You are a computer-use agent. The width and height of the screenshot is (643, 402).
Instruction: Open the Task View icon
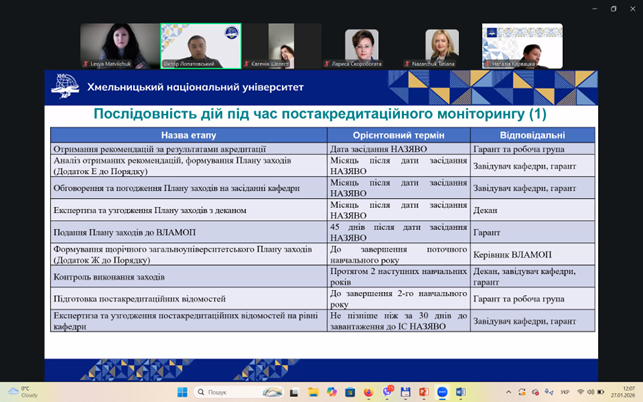[294, 392]
